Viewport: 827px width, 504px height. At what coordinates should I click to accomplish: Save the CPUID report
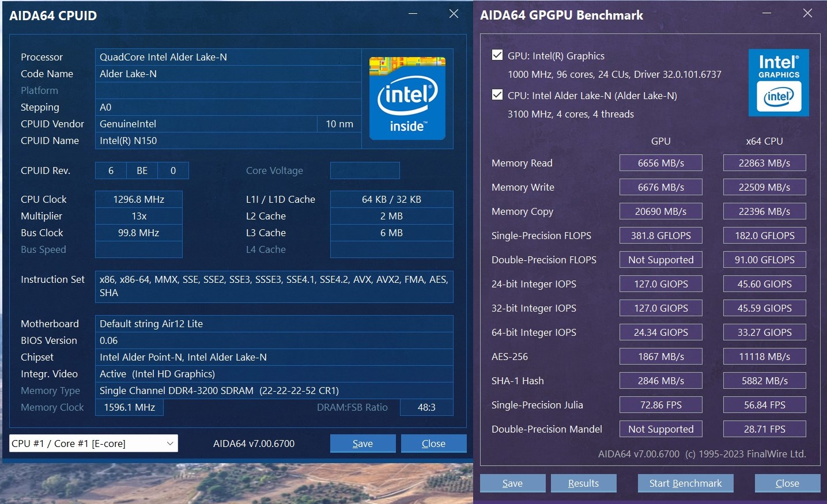click(362, 444)
